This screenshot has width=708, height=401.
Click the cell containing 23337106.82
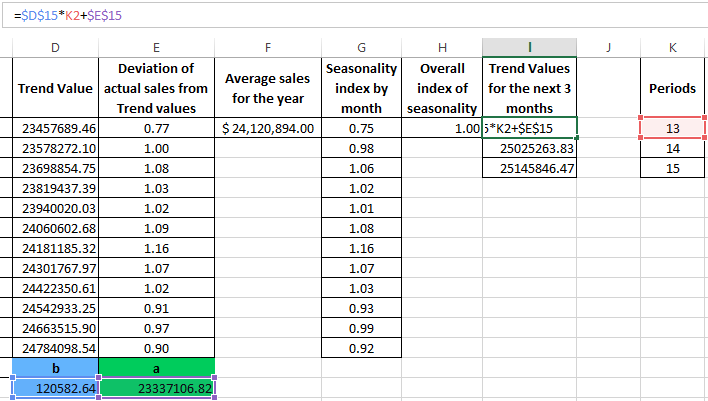157,387
